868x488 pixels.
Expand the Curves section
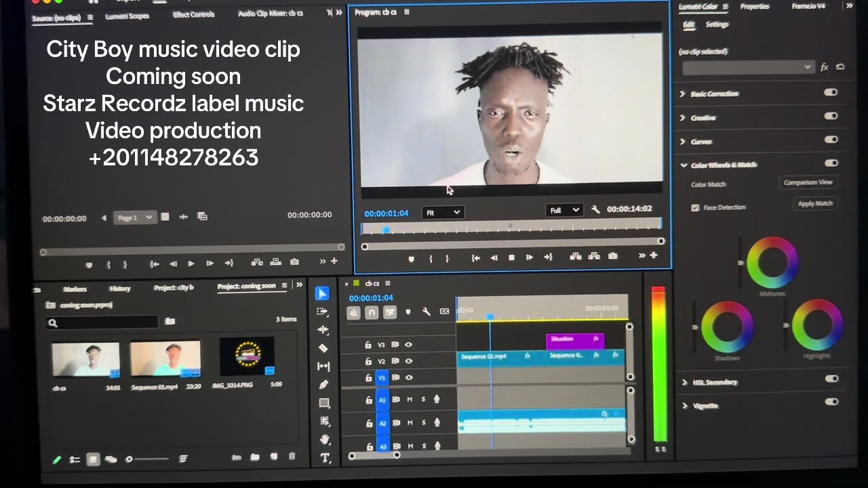coord(696,142)
